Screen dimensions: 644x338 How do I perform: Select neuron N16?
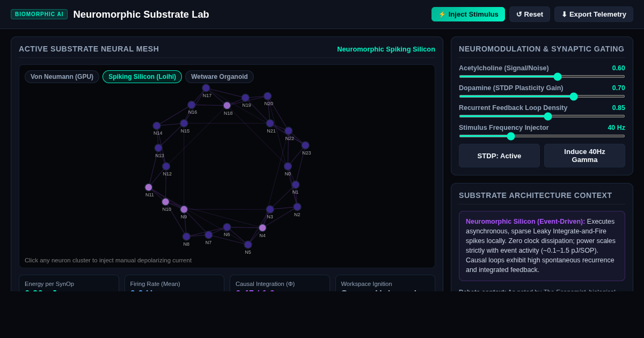pyautogui.click(x=192, y=105)
